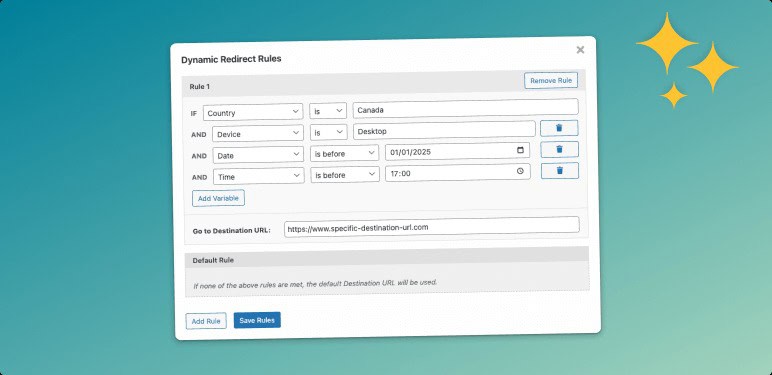Delete the Date condition via trash icon
This screenshot has height=375, width=772.
point(559,149)
